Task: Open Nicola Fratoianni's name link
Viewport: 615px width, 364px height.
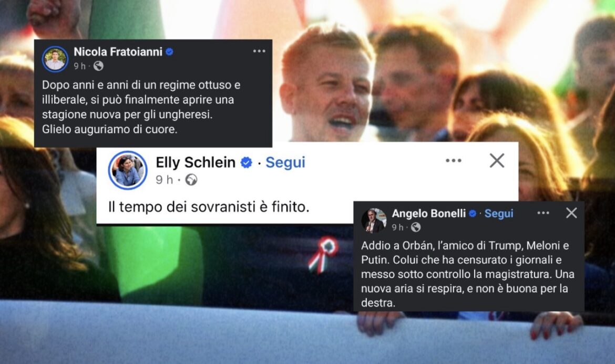Action: pos(118,51)
